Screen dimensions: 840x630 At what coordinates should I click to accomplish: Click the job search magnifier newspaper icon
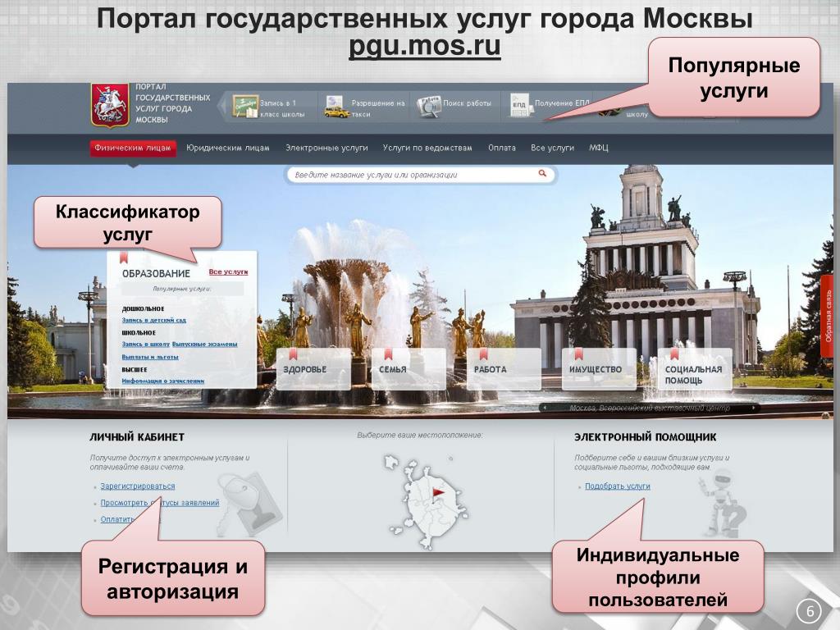[428, 107]
